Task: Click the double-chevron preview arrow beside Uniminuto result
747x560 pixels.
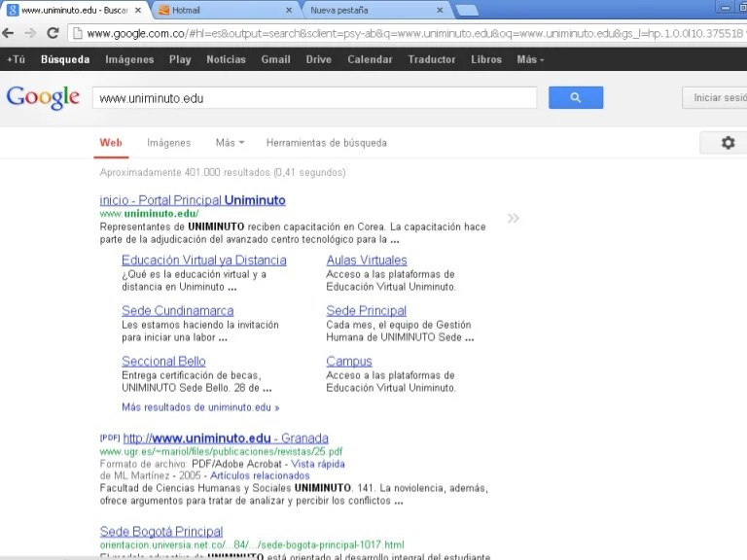Action: (514, 219)
